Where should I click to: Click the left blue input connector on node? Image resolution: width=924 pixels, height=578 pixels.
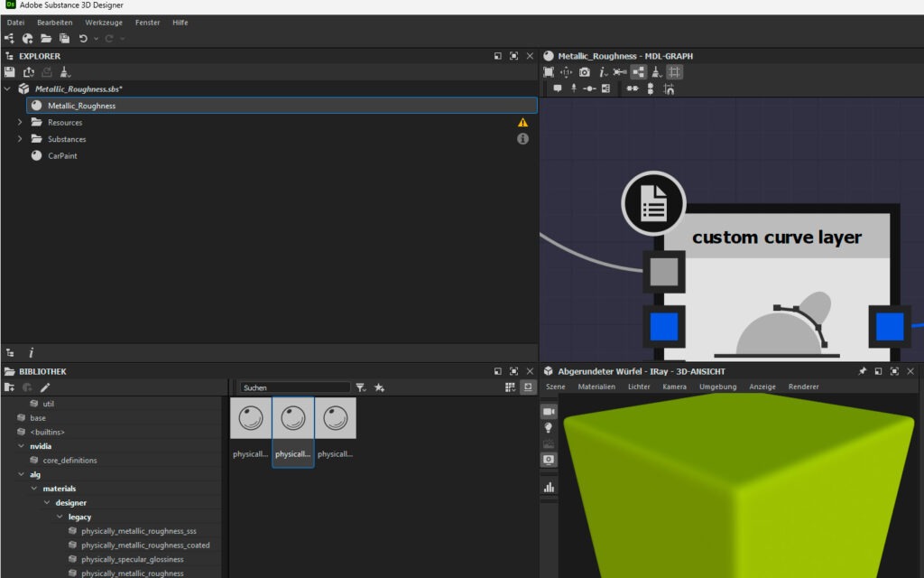[664, 326]
